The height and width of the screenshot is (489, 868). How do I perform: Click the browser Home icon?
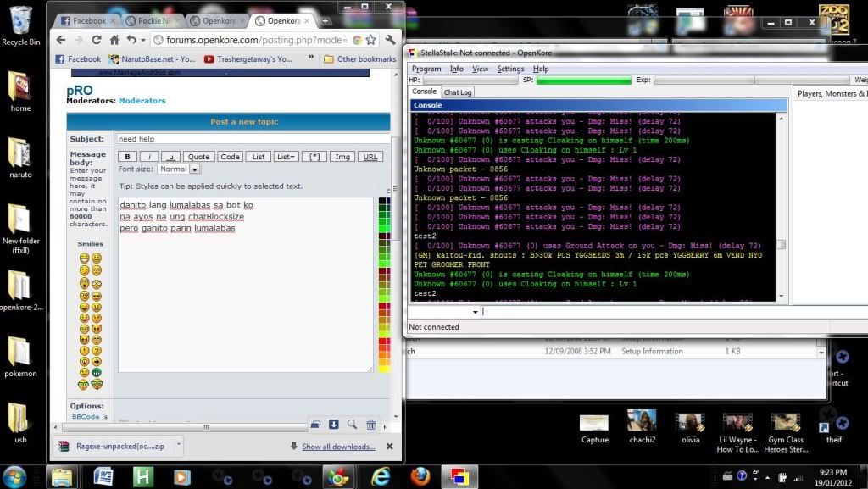click(x=114, y=40)
